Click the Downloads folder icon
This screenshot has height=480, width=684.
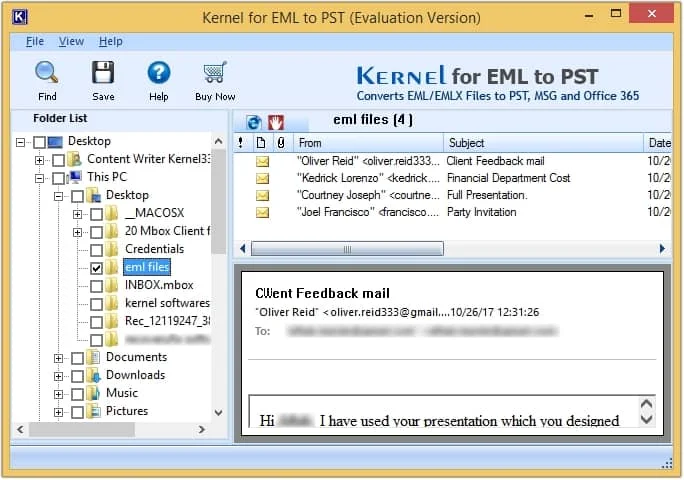point(93,375)
